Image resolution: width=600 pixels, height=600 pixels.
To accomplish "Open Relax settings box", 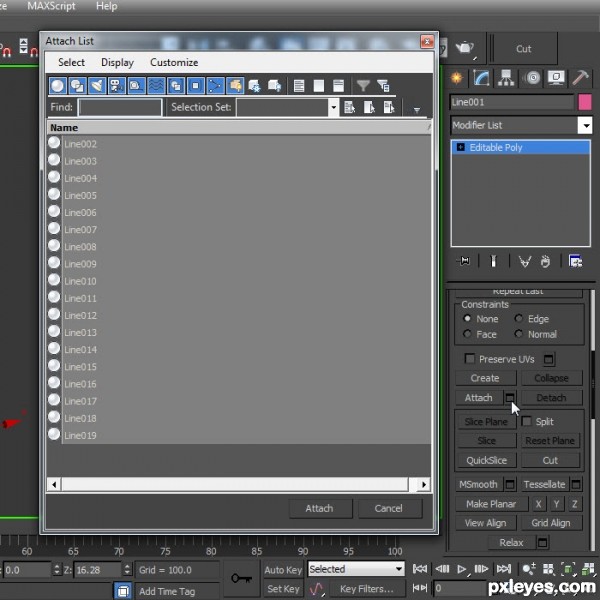I will coord(542,542).
